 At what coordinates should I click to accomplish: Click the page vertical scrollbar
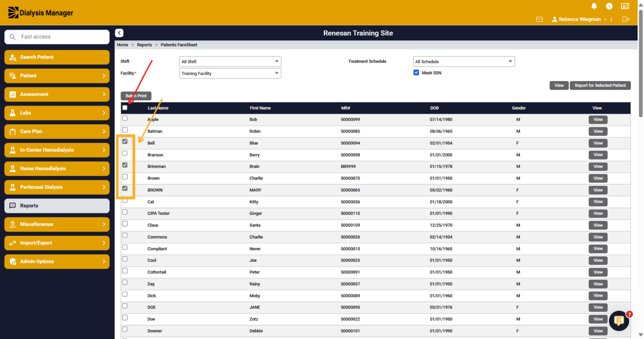click(641, 63)
